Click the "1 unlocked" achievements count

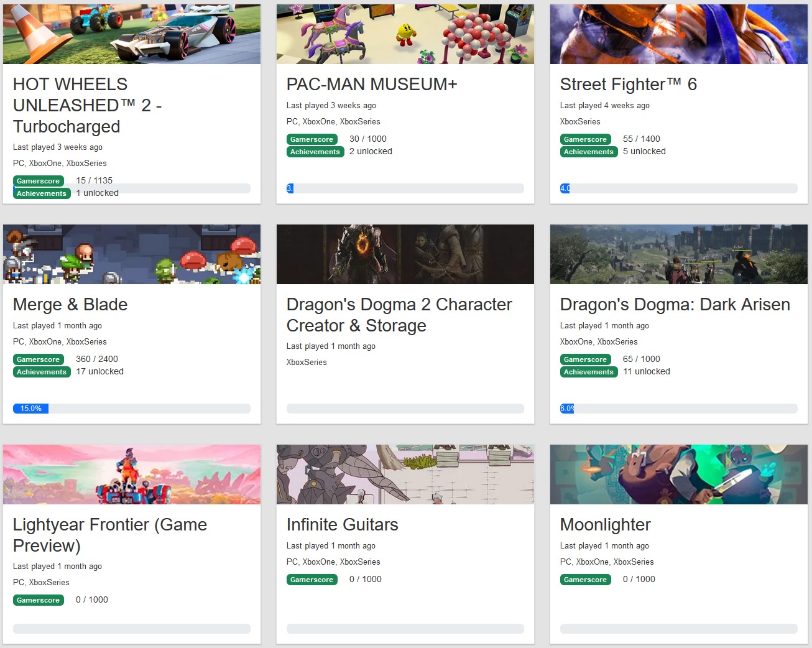(x=98, y=193)
